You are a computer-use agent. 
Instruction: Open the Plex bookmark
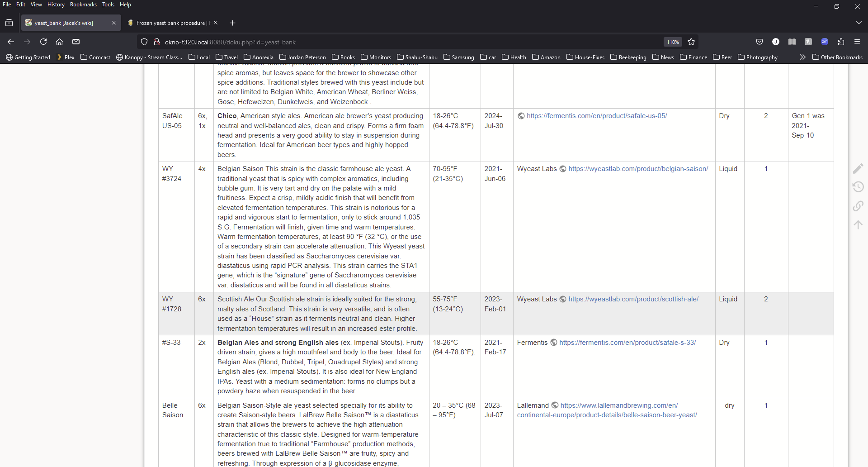(66, 57)
